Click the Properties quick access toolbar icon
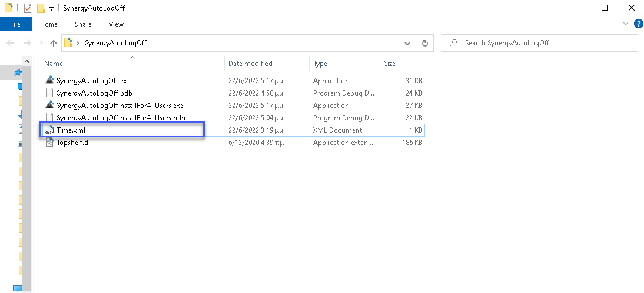Viewport: 644px width, 293px height. pos(28,8)
